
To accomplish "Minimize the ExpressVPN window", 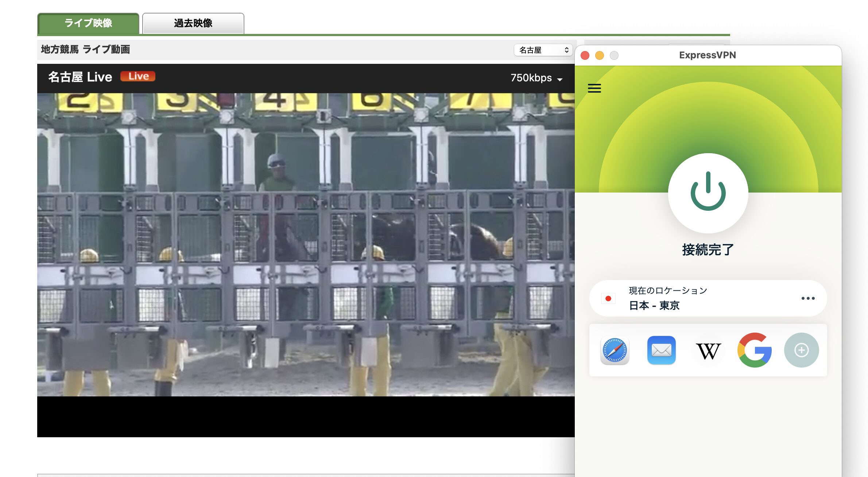I will (600, 55).
